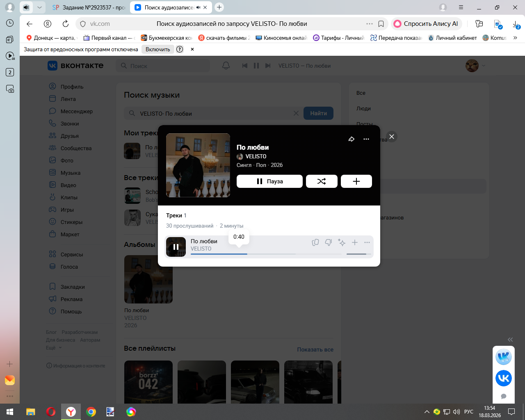The image size is (525, 420).
Task: Share the album with the arrow icon
Action: [x=352, y=139]
